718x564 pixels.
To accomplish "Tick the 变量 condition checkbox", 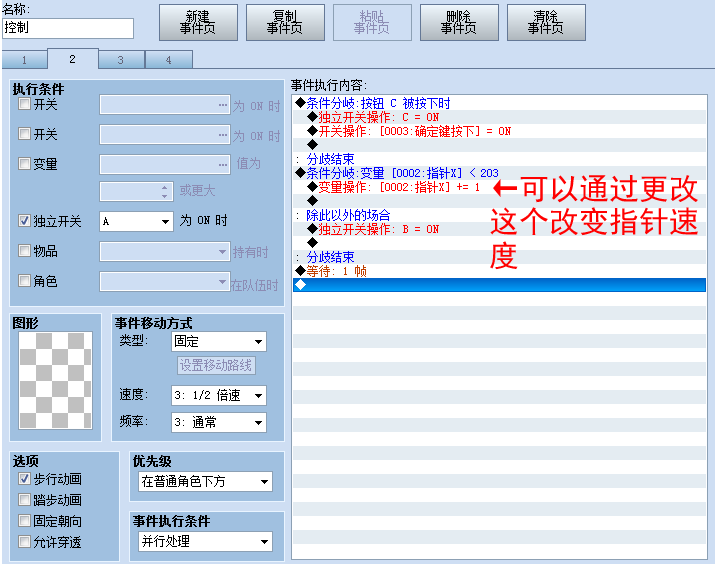I will click(x=24, y=163).
